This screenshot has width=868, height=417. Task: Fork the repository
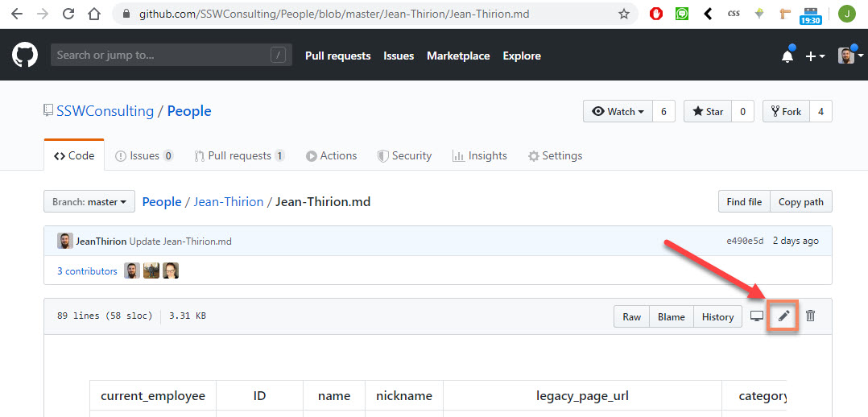[x=786, y=111]
